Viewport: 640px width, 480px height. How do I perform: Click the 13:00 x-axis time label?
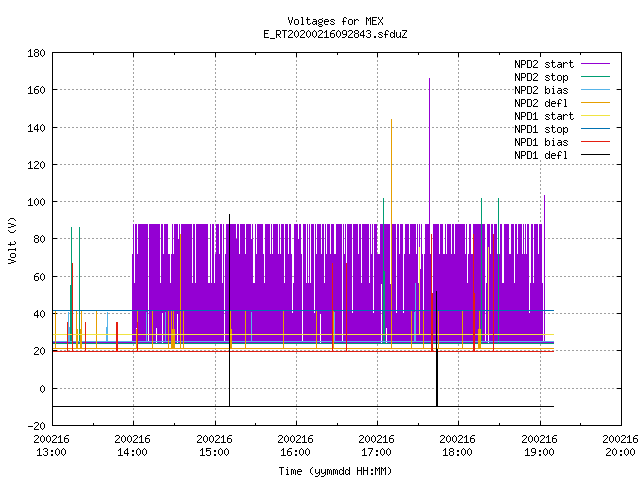click(51, 453)
